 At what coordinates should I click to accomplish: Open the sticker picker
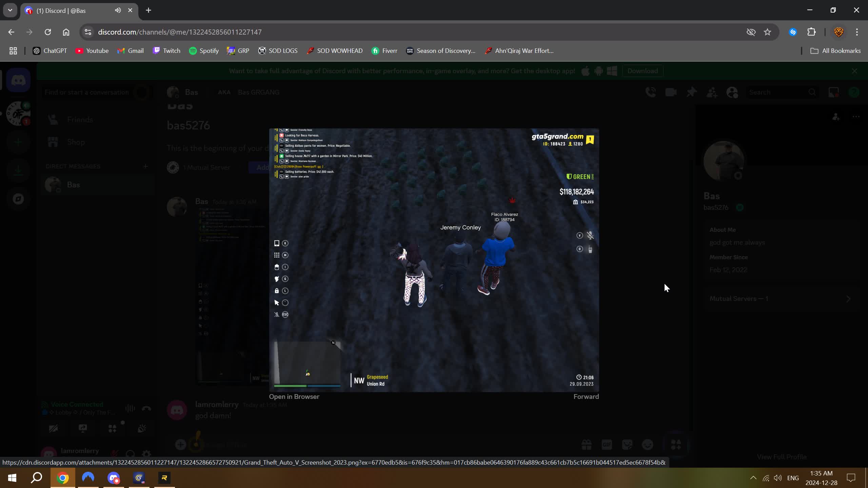coord(628,445)
